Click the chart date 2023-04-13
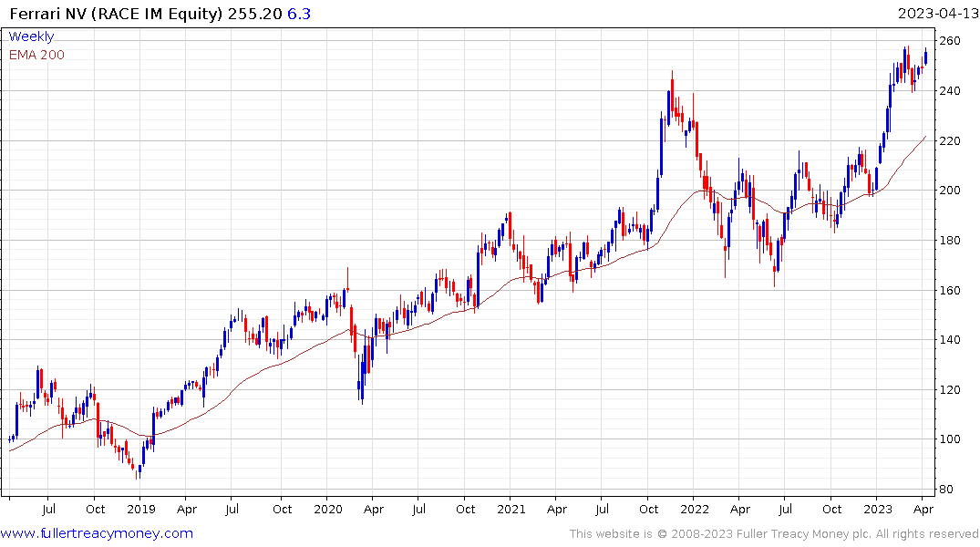This screenshot has width=980, height=547. click(938, 14)
